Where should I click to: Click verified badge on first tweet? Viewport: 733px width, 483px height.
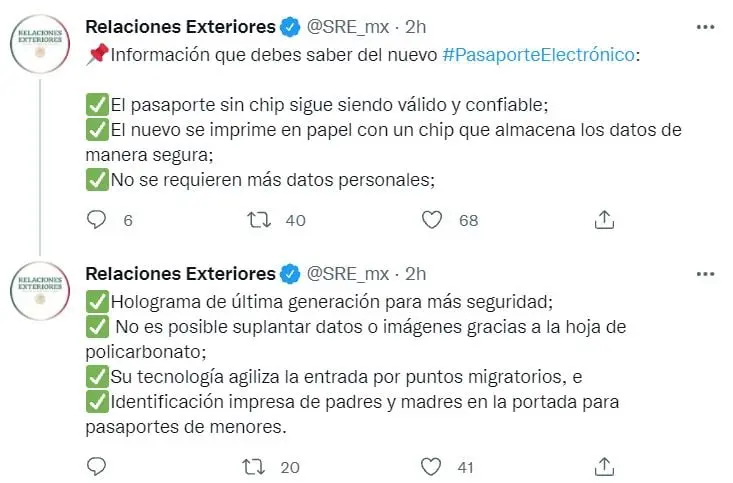point(290,27)
